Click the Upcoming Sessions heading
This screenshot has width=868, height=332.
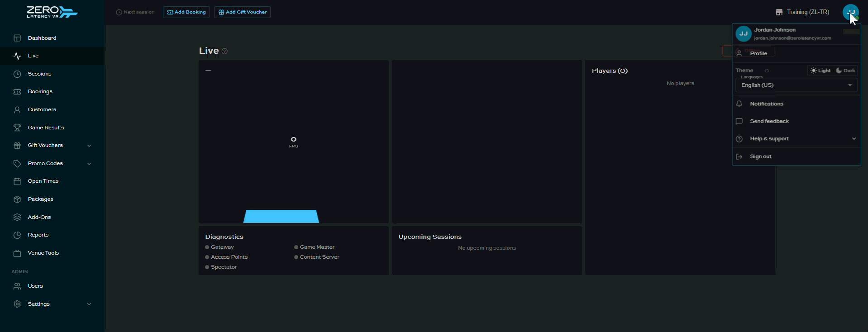pos(430,237)
